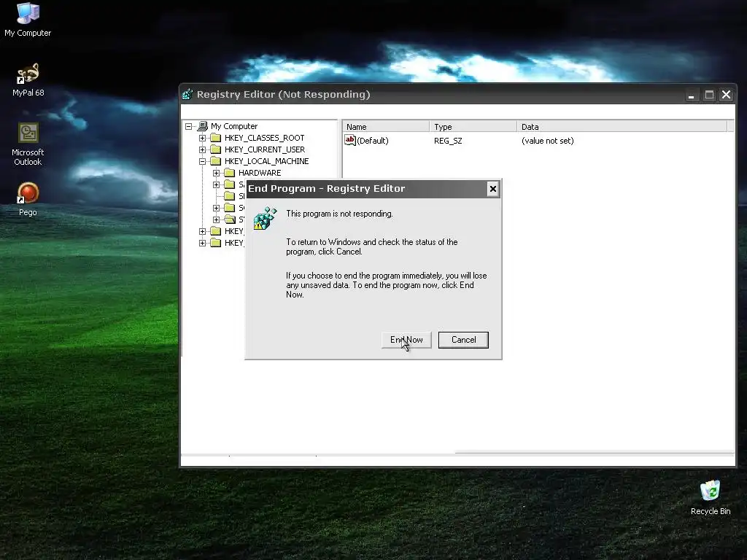Select the HARDWARE key label
The height and width of the screenshot is (560, 747).
click(x=260, y=173)
